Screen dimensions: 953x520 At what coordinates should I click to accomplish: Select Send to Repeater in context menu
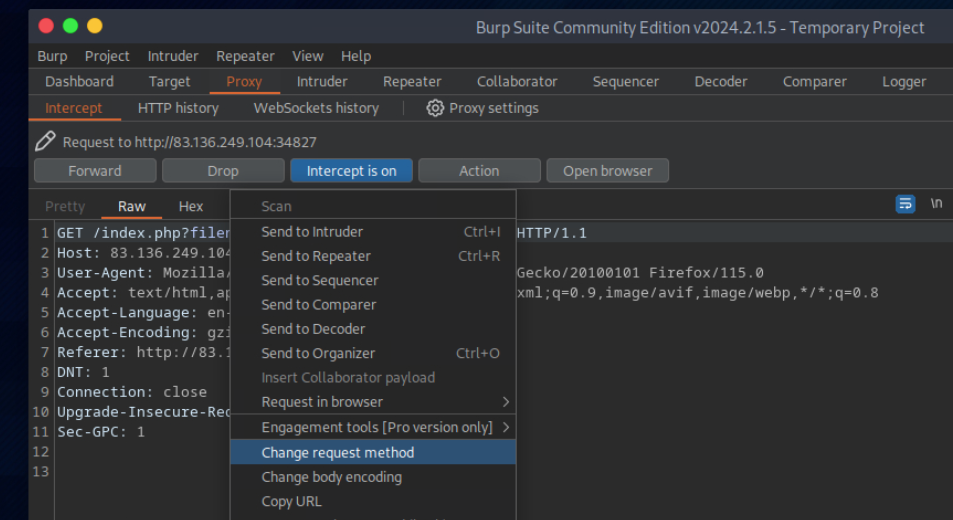[315, 256]
